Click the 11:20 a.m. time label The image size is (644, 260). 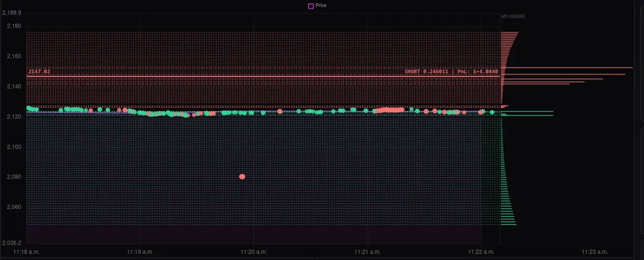pyautogui.click(x=254, y=251)
